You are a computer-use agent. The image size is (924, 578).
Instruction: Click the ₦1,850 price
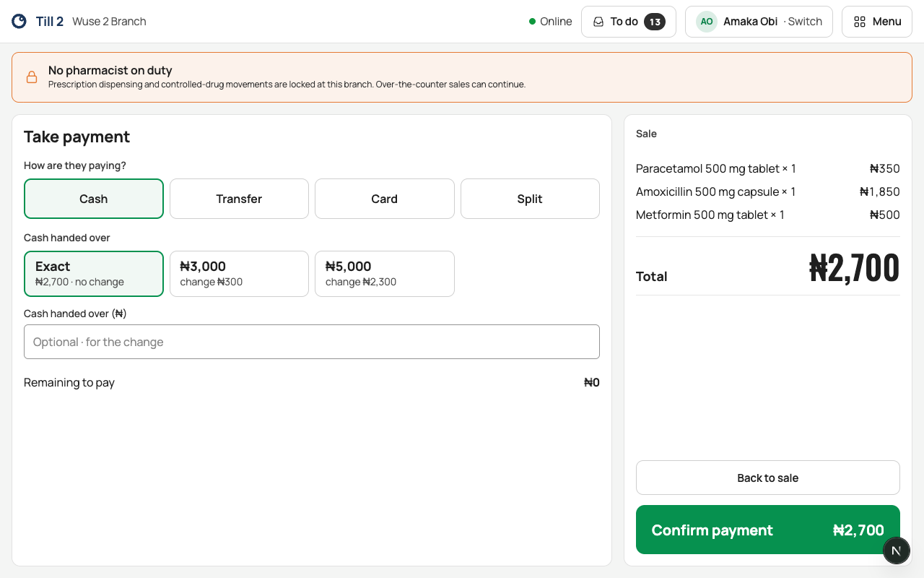coord(880,191)
